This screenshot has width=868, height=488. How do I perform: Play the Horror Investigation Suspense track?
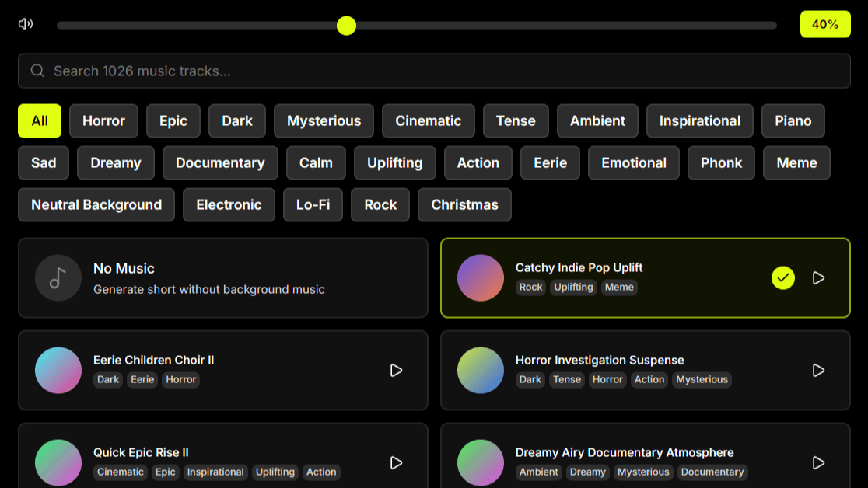(818, 371)
